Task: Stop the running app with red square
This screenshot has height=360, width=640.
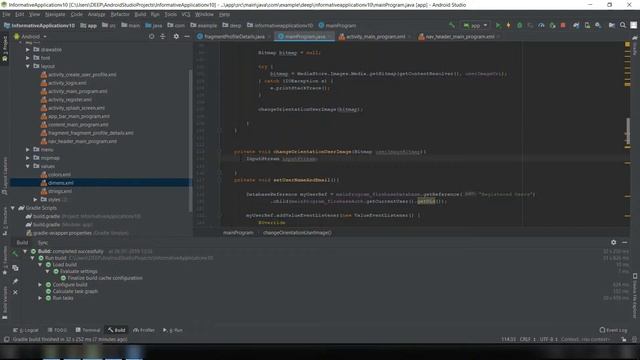Action: (x=563, y=25)
